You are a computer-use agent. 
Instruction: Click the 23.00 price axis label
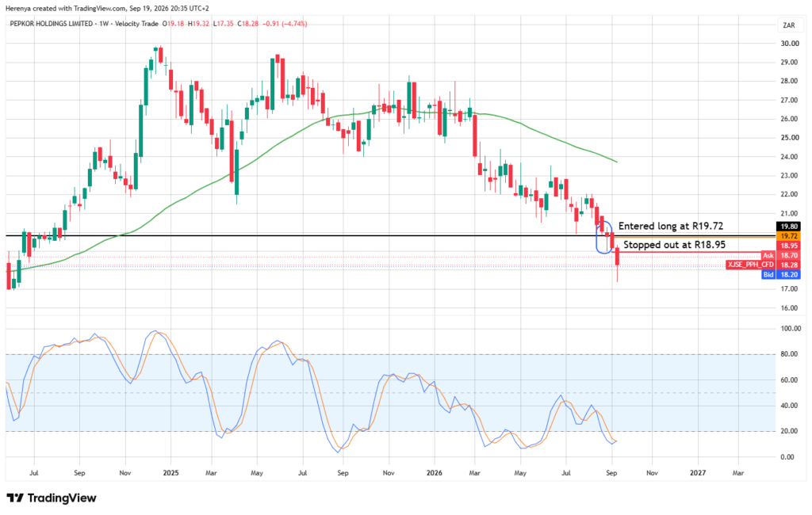click(789, 175)
